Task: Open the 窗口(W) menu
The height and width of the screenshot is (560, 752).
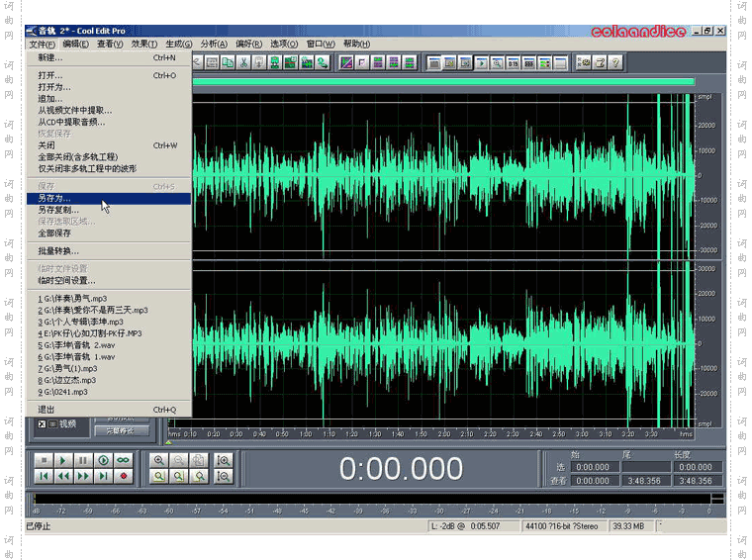Action: pyautogui.click(x=321, y=45)
